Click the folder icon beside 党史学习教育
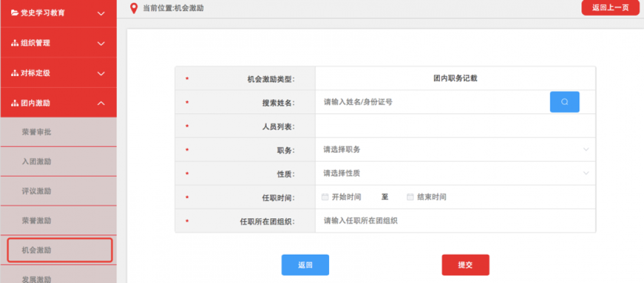This screenshot has width=644, height=283. click(x=15, y=13)
